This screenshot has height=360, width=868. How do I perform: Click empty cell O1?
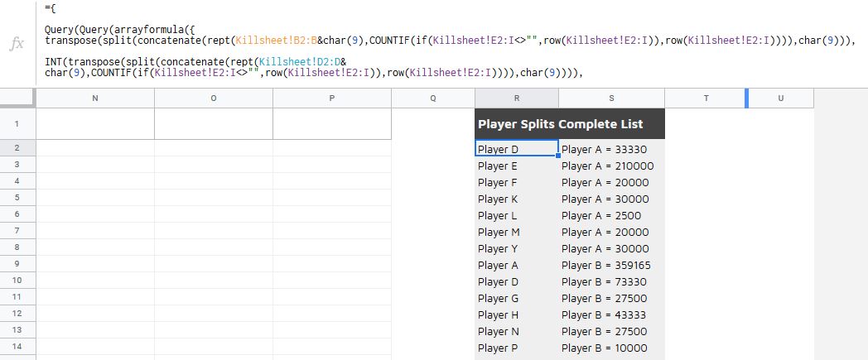(214, 124)
